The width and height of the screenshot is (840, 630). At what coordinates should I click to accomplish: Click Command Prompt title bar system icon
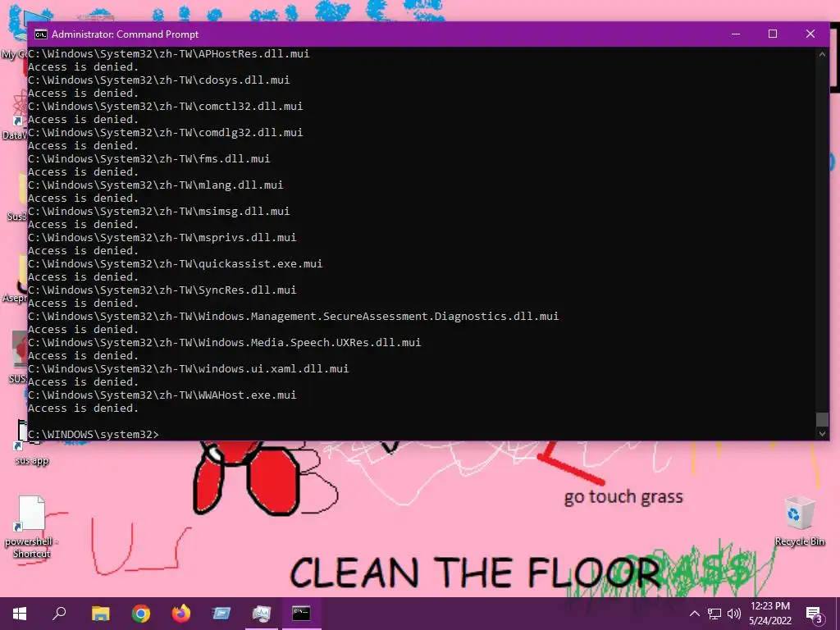[x=41, y=34]
